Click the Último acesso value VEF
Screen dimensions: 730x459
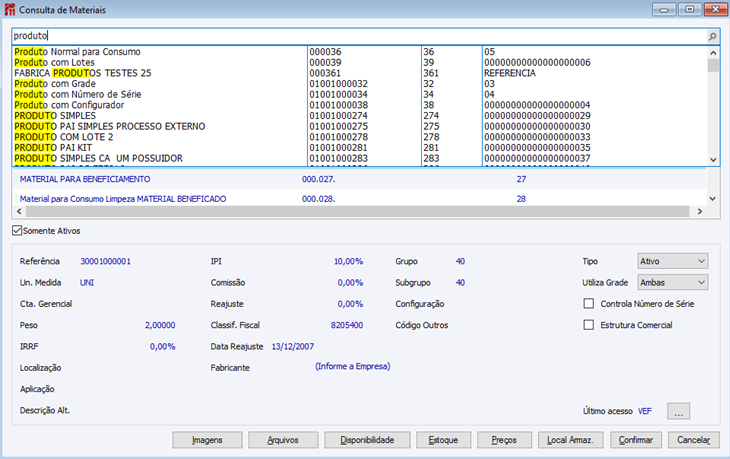tap(645, 411)
